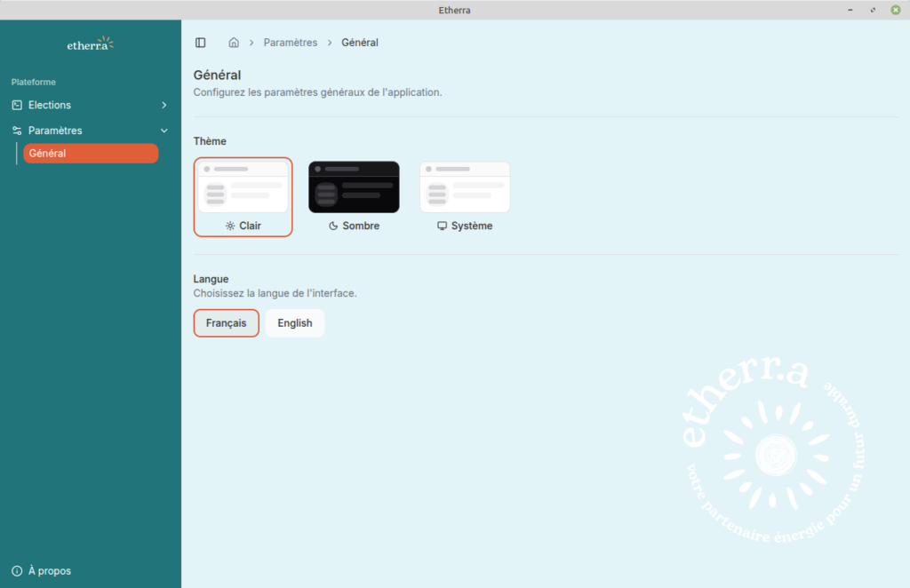Click Général in the breadcrumb trail
Screen dimensions: 910x588
pyautogui.click(x=360, y=43)
